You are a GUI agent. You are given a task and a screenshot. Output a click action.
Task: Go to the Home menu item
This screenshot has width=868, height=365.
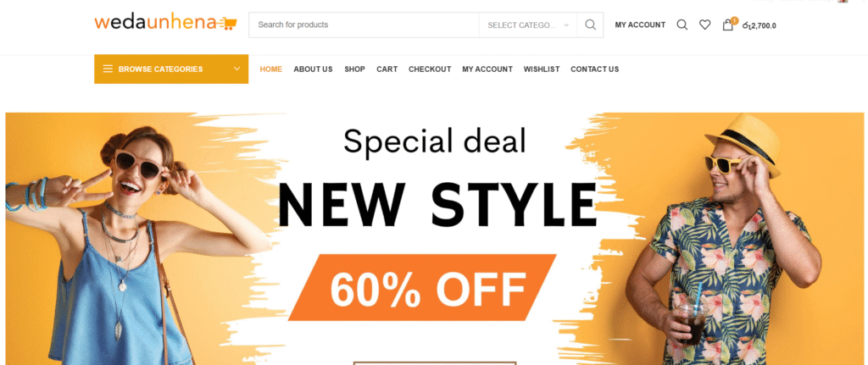point(270,69)
